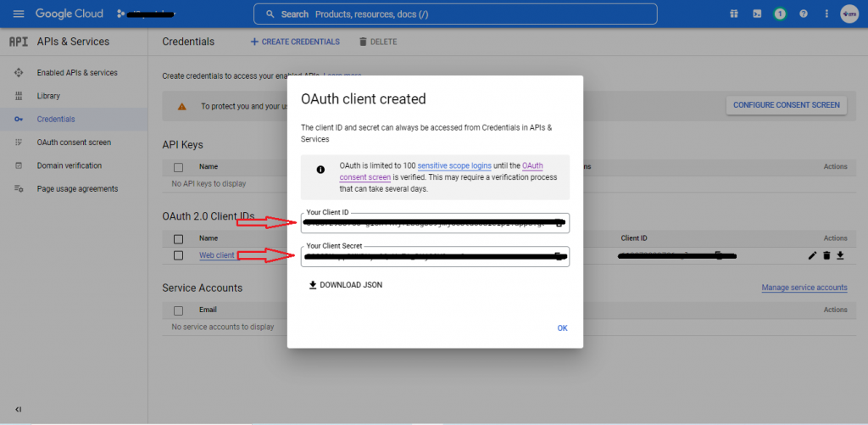Click the Credentials key icon
868x425 pixels.
[x=19, y=119]
